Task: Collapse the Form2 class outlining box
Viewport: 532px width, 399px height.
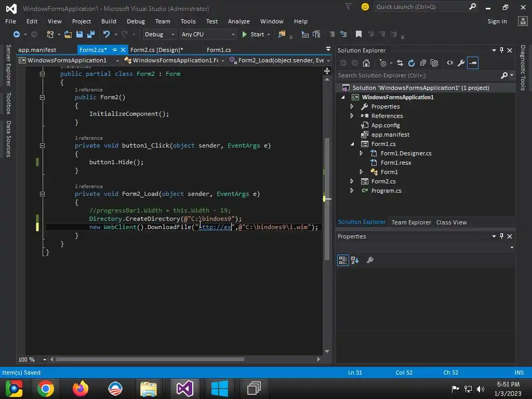Action: (42, 74)
